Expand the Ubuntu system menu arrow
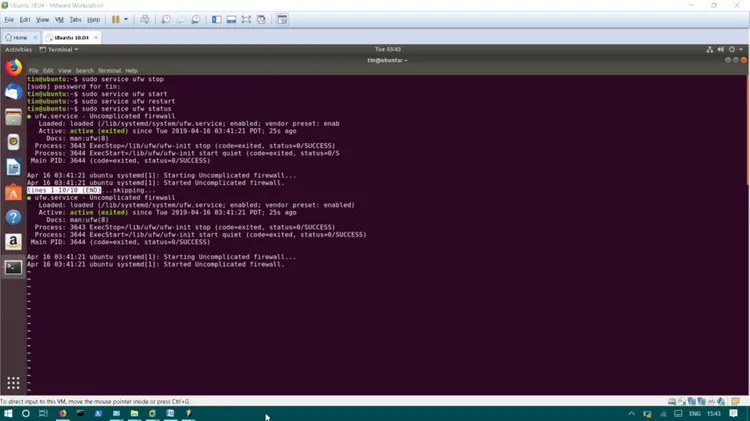The height and width of the screenshot is (421, 750). coord(741,49)
